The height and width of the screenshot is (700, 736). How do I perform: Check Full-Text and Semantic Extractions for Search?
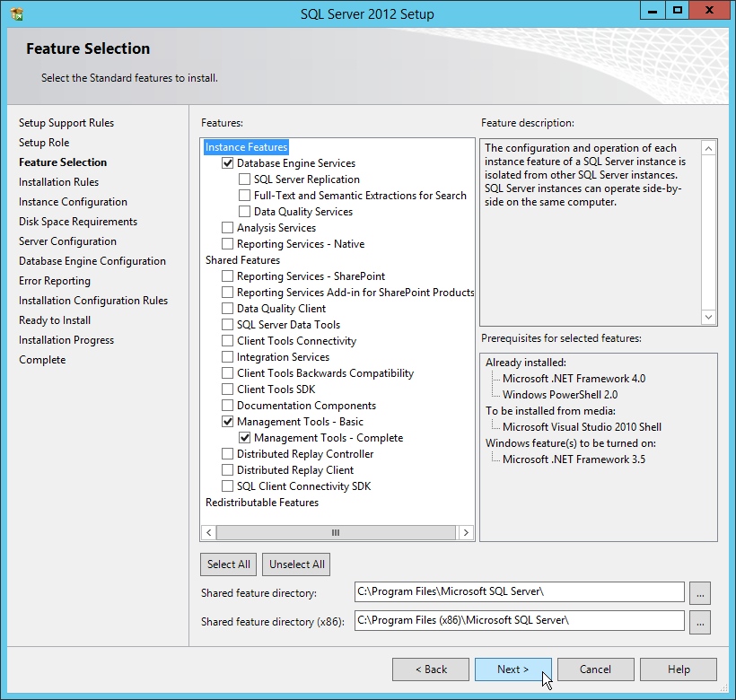(x=244, y=195)
